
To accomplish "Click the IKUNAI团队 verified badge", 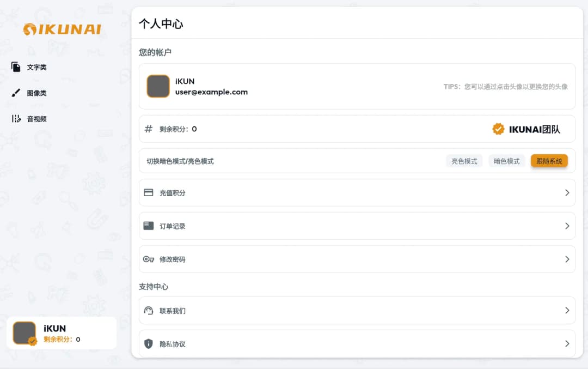I will click(498, 129).
